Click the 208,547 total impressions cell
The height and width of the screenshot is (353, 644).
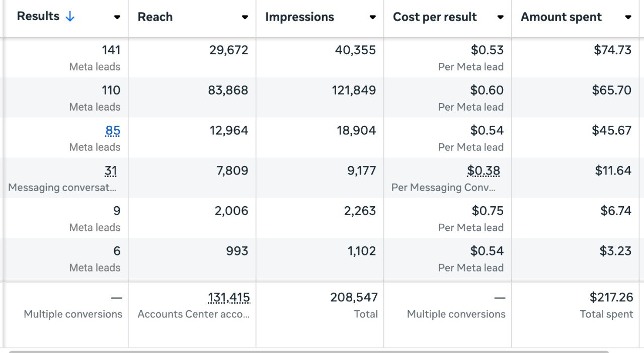[x=354, y=298]
